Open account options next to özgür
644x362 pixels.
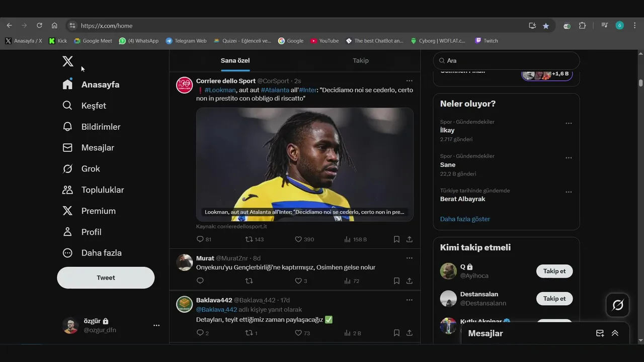(156, 325)
